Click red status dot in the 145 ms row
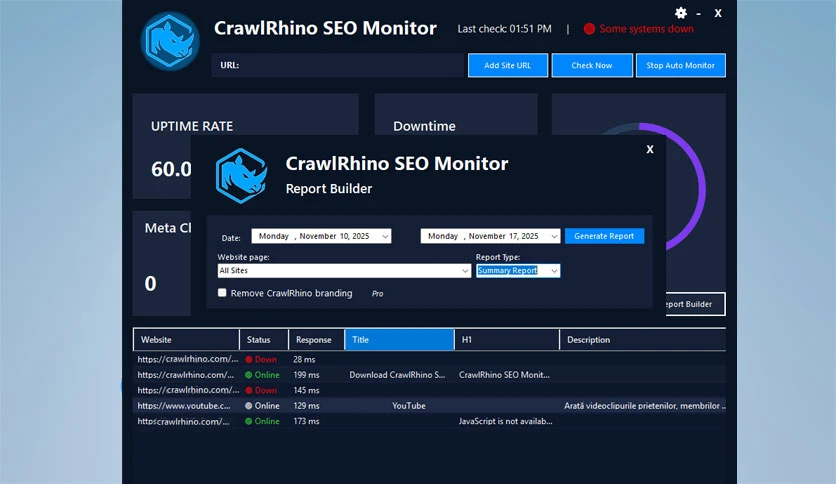The width and height of the screenshot is (836, 484). click(248, 390)
